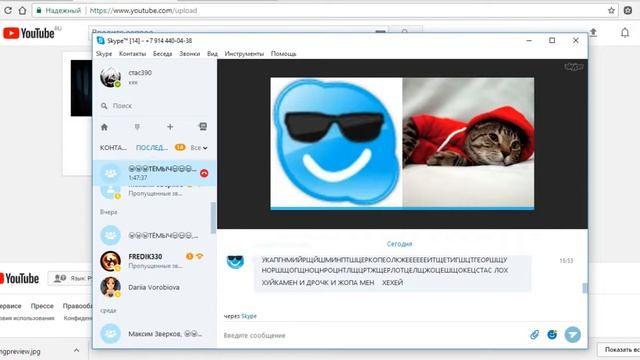Switch to the ПОСЛЕД... tab

click(x=152, y=148)
